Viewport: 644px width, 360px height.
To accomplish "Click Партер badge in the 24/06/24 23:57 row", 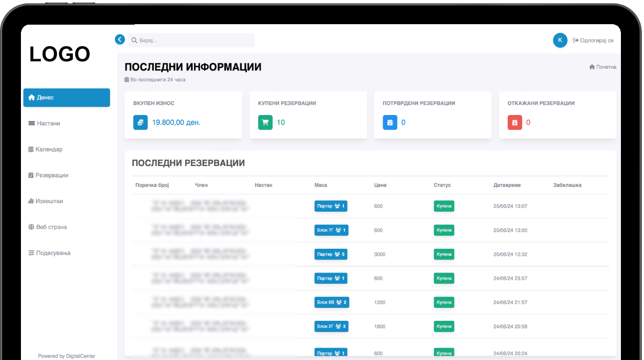I will point(331,278).
